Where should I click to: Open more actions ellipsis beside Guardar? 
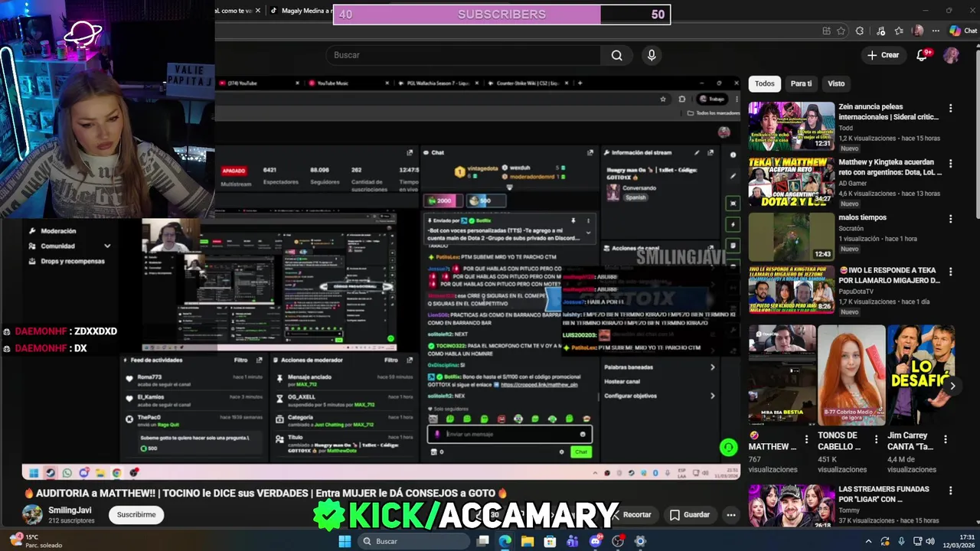[731, 515]
